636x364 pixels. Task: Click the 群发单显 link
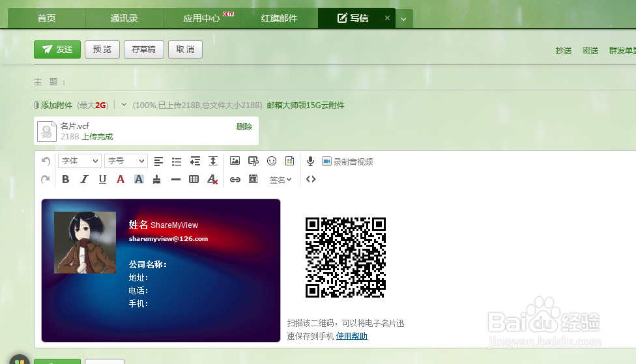622,50
